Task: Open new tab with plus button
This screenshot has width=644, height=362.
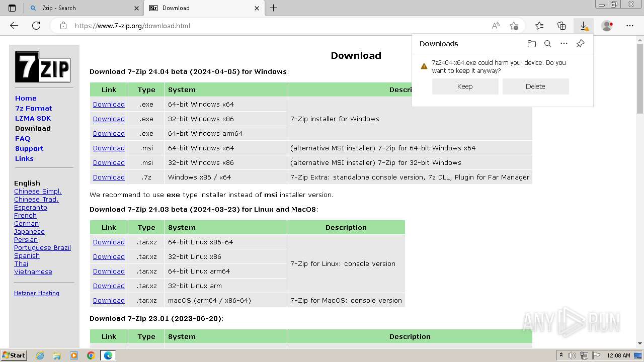Action: [x=273, y=8]
